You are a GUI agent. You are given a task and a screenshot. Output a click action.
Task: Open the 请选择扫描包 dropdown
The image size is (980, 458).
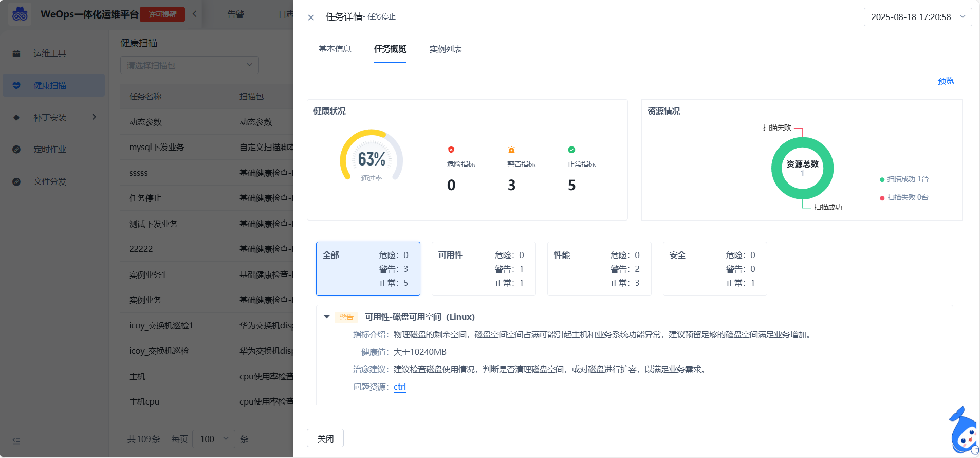click(x=189, y=65)
